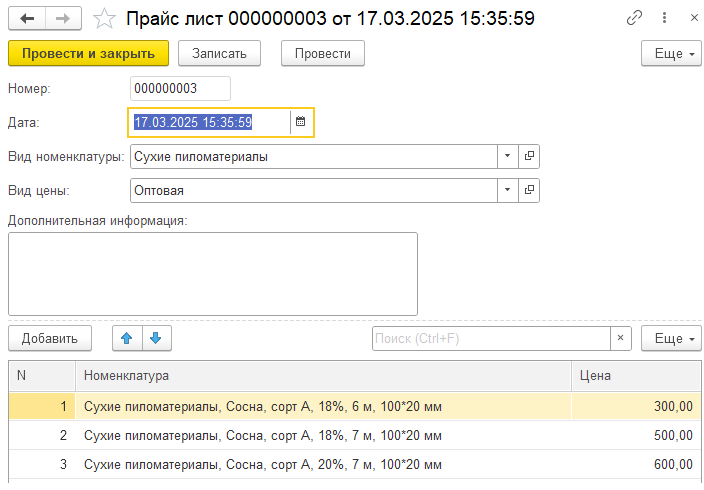Screen dimensions: 704x490
Task: Open the Вид цены record form
Action: pos(529,190)
